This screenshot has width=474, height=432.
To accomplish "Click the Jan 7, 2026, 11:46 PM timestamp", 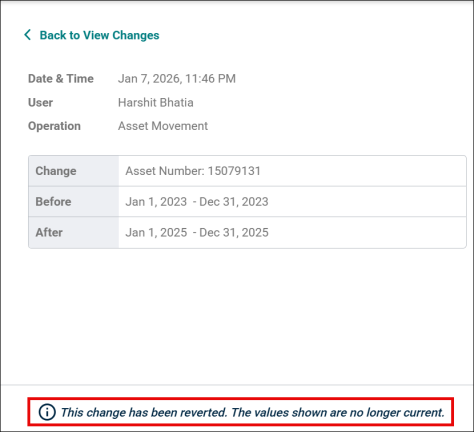I will (177, 79).
